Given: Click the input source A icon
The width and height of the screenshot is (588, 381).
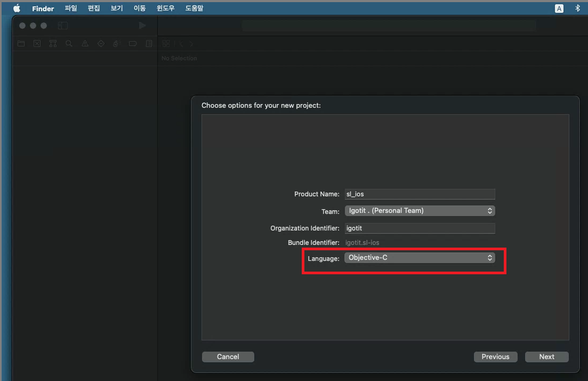Looking at the screenshot, I should tap(559, 8).
